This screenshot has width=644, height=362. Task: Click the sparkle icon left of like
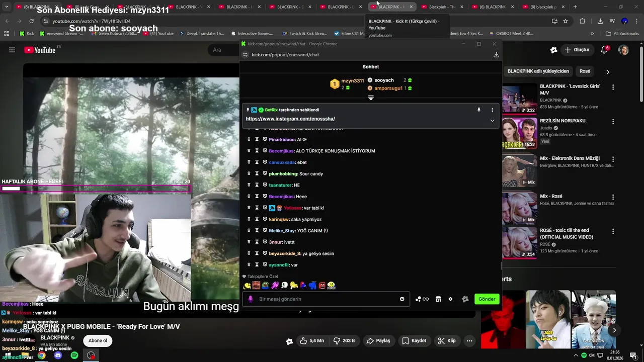(289, 341)
